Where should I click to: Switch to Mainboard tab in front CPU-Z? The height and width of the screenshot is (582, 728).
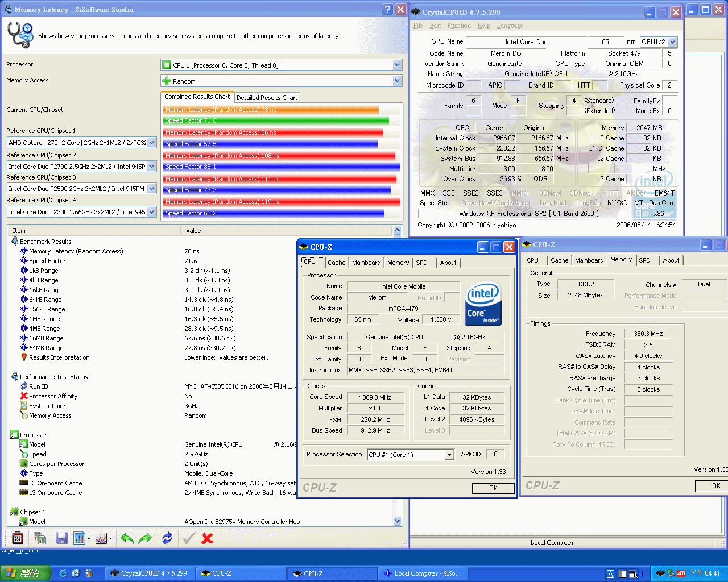tap(366, 263)
